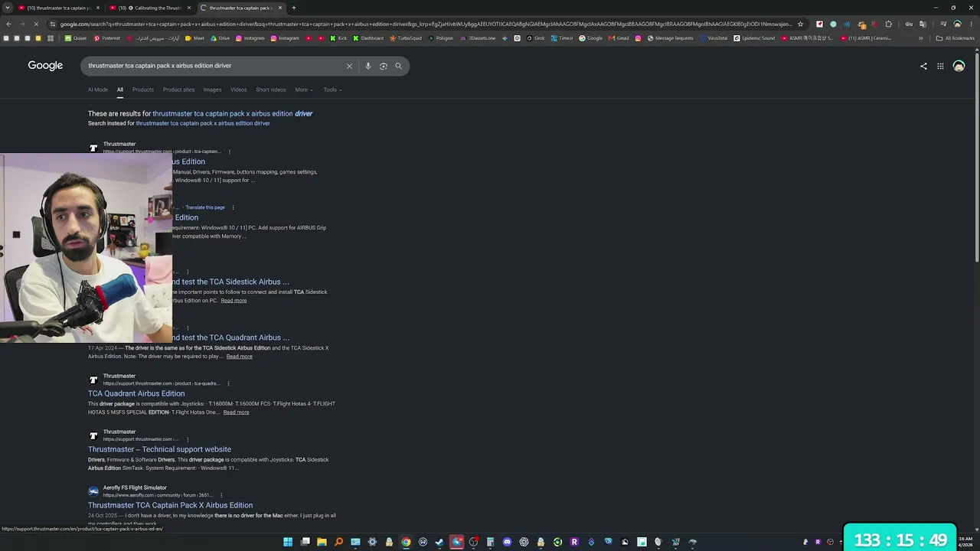This screenshot has height=551, width=980.
Task: Open the Google account avatar menu
Action: coord(959,66)
